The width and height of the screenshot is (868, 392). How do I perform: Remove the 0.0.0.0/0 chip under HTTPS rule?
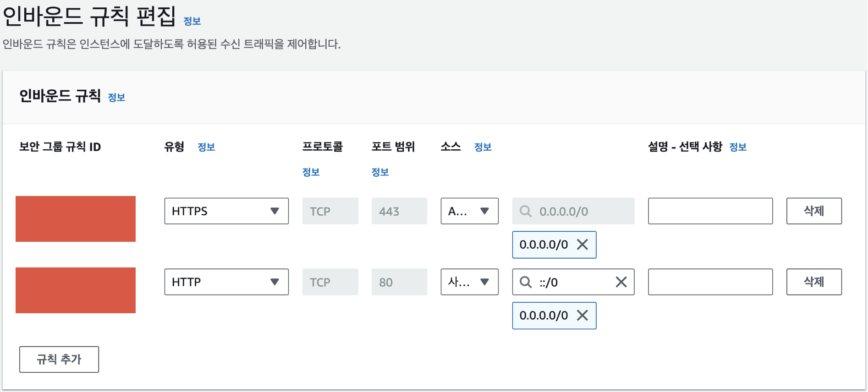point(582,245)
